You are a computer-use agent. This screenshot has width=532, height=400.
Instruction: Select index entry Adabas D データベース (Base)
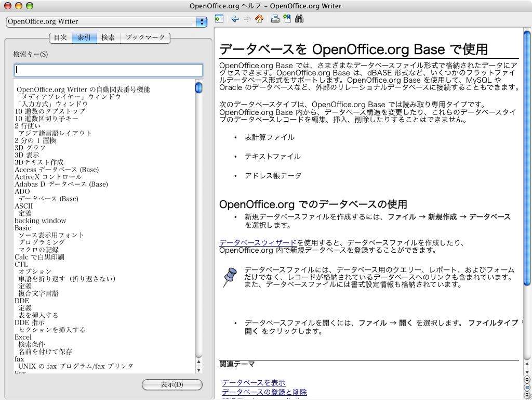point(61,184)
